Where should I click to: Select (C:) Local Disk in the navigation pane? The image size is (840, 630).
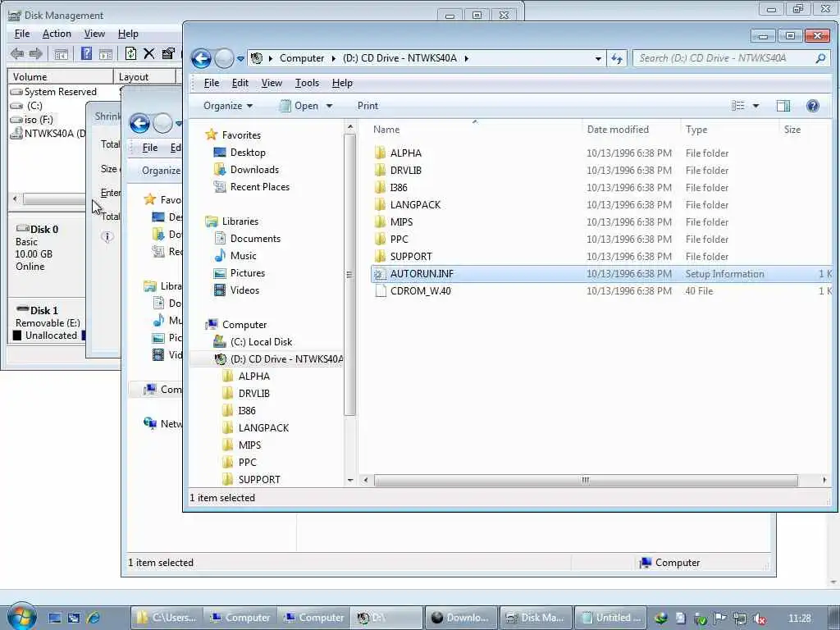point(261,342)
